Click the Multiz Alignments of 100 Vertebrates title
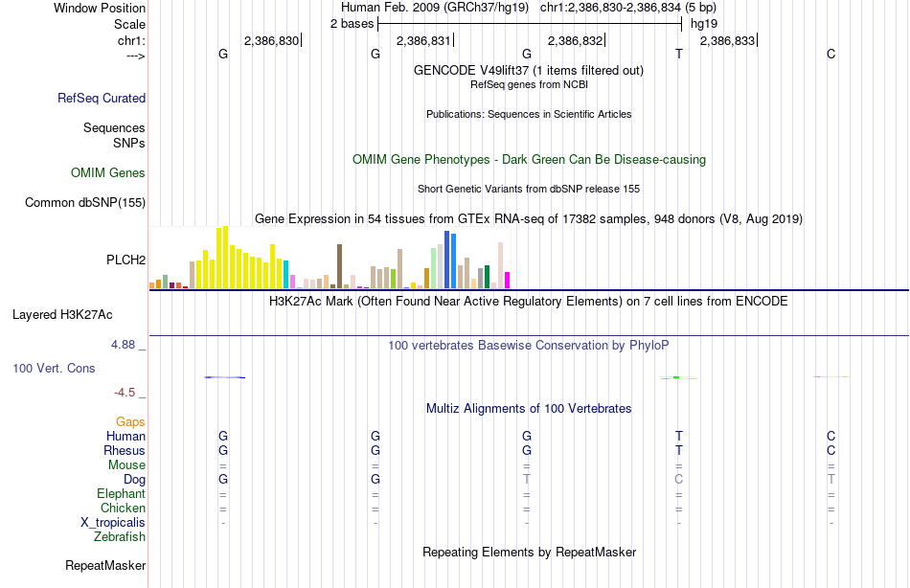Image resolution: width=910 pixels, height=588 pixels. [529, 409]
